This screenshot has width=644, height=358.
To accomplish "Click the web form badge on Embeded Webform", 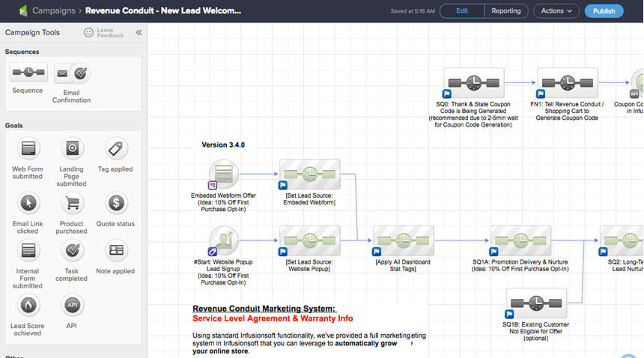I will coord(213,185).
